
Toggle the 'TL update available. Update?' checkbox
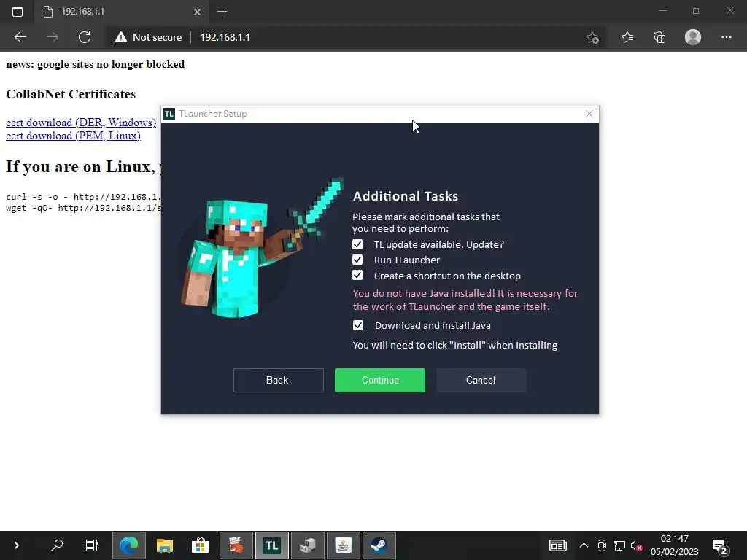[357, 244]
